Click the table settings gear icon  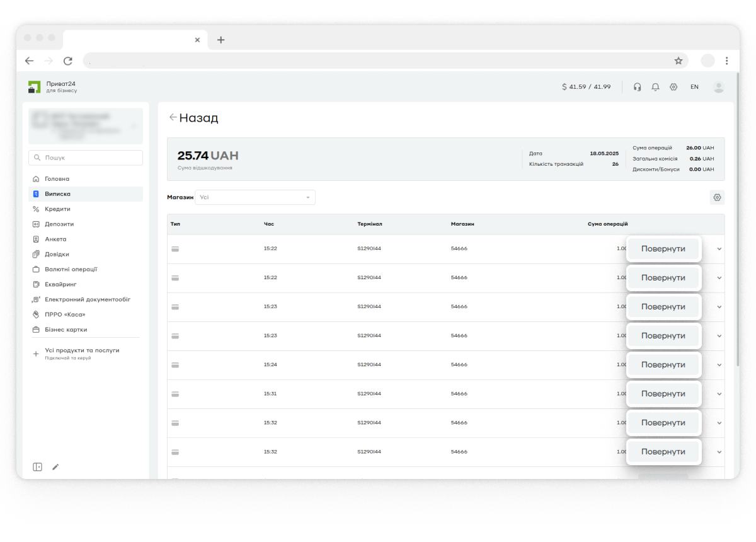[x=717, y=197]
